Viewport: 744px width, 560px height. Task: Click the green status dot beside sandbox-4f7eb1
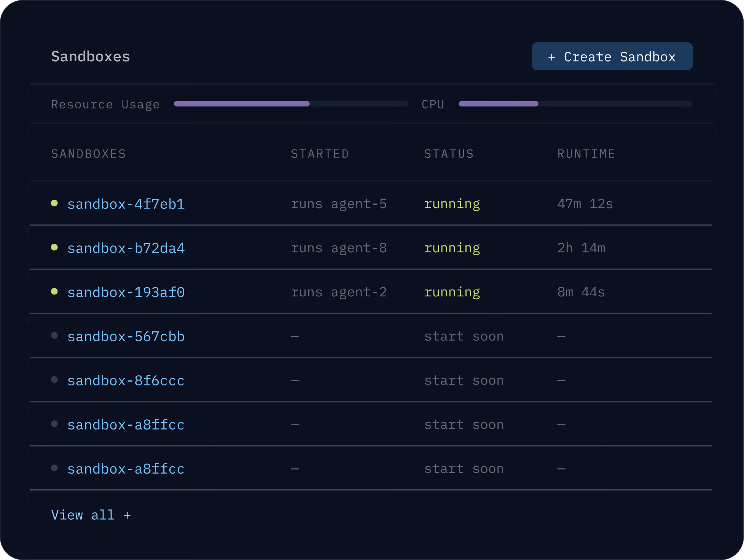(x=54, y=203)
